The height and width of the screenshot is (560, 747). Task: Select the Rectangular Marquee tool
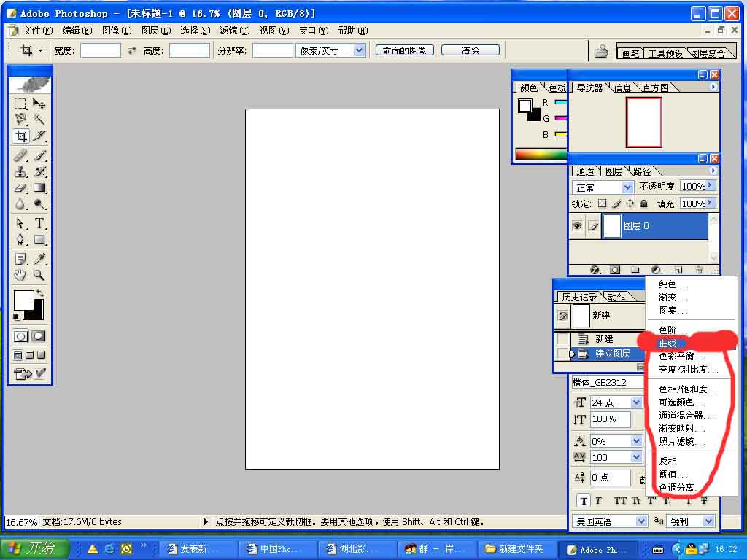[x=20, y=104]
